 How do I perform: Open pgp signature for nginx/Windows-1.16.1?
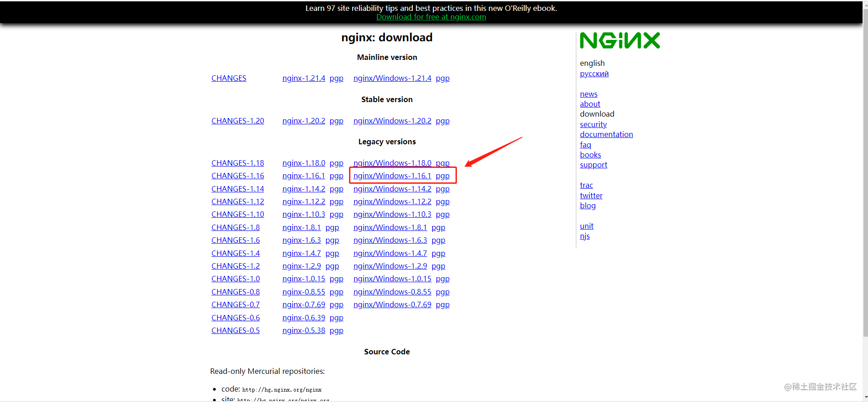[443, 176]
